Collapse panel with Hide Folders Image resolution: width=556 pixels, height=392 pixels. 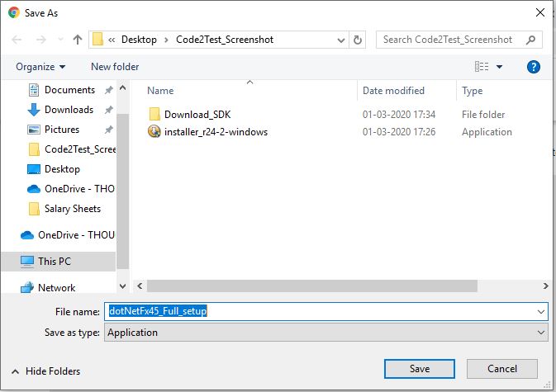(46, 371)
